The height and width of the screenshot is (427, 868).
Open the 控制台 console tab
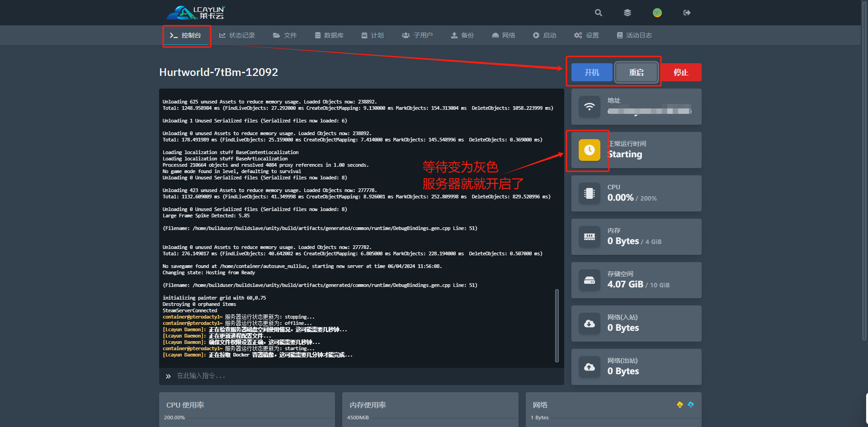point(186,35)
